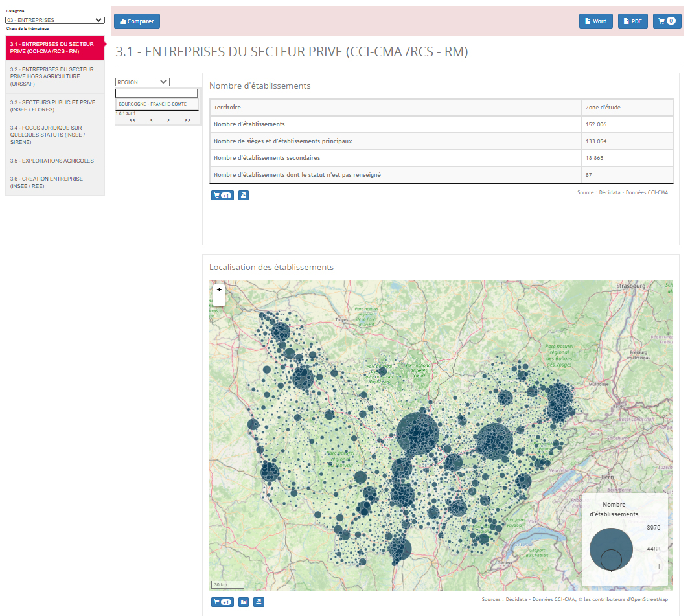Click the Comparer button
690x616 pixels.
tap(136, 21)
